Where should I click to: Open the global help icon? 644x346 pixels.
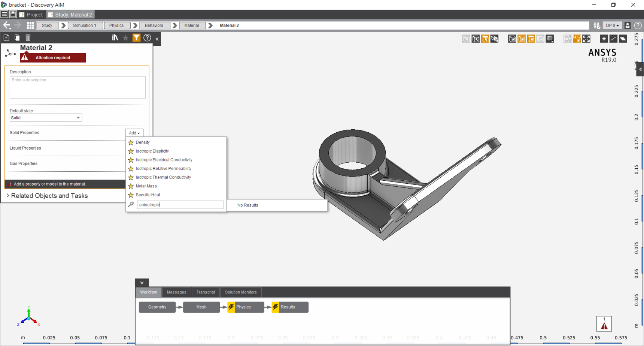[638, 25]
